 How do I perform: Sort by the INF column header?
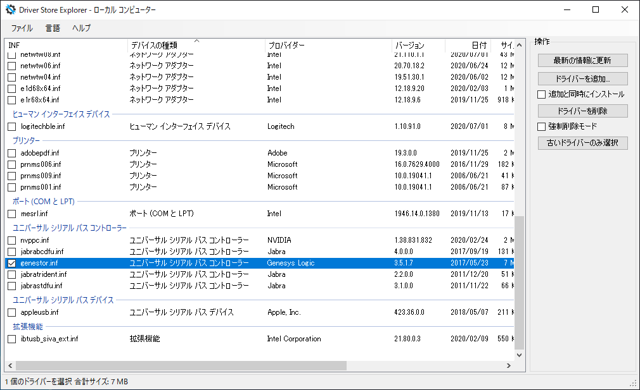67,45
